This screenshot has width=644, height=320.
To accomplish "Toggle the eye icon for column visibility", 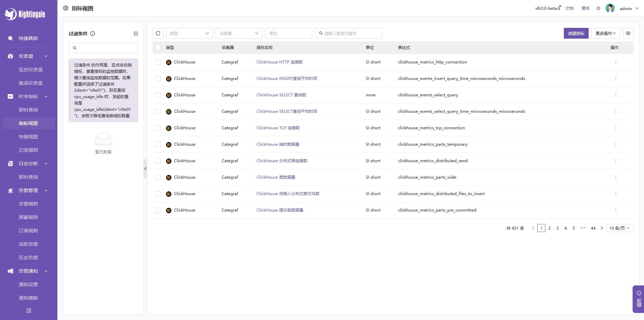I will tap(628, 33).
